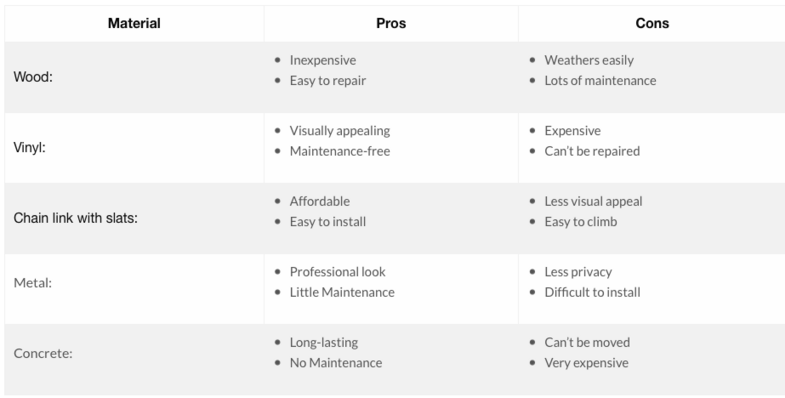Click the Cons column header
Screen dimensions: 785x398
(652, 24)
